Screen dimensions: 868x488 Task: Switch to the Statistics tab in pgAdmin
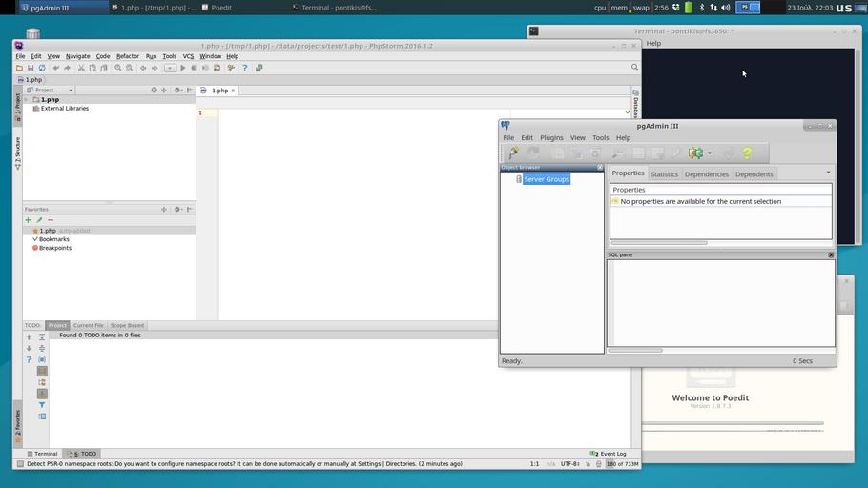(664, 174)
